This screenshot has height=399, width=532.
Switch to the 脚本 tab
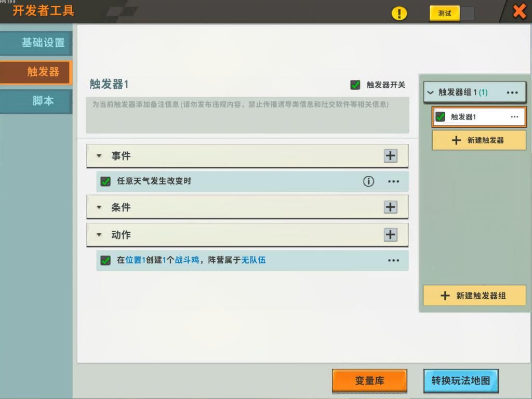click(x=36, y=102)
